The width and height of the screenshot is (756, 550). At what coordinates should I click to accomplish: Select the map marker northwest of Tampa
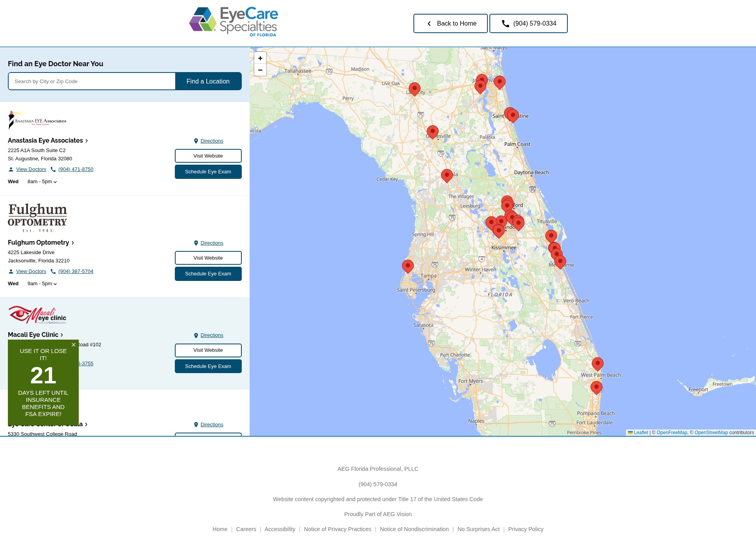click(408, 266)
